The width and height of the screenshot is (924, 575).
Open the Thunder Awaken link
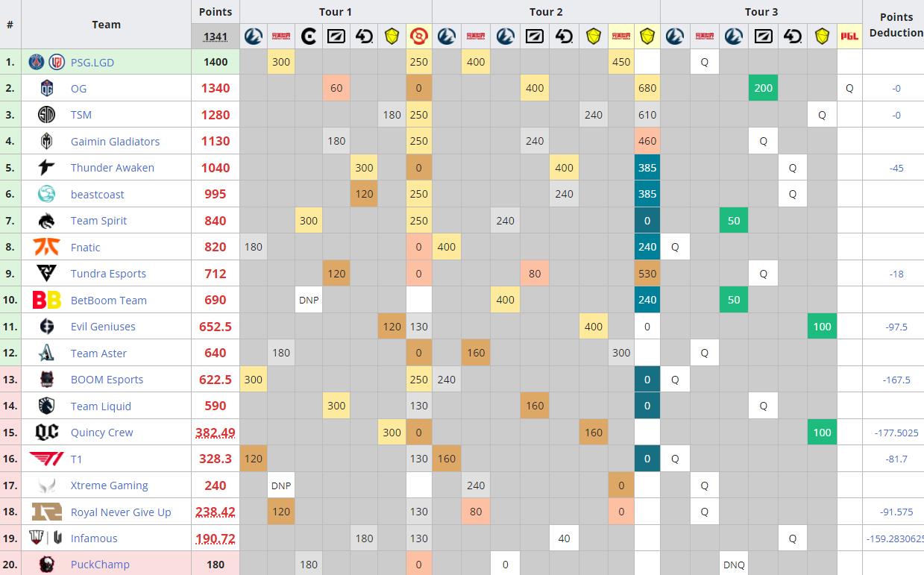[x=113, y=168]
